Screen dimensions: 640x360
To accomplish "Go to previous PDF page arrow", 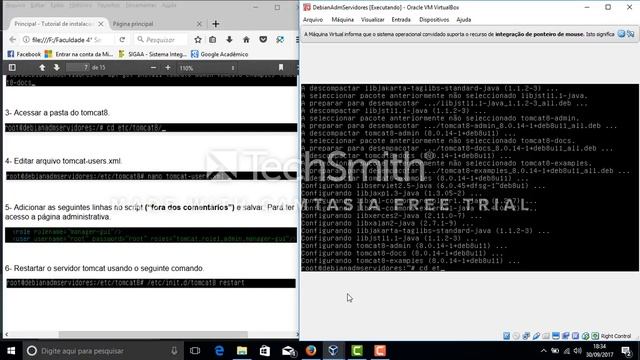I will 42,67.
